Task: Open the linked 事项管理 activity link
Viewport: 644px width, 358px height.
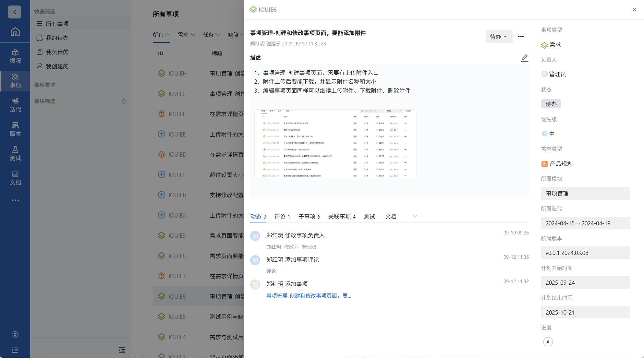Action: pyautogui.click(x=309, y=296)
